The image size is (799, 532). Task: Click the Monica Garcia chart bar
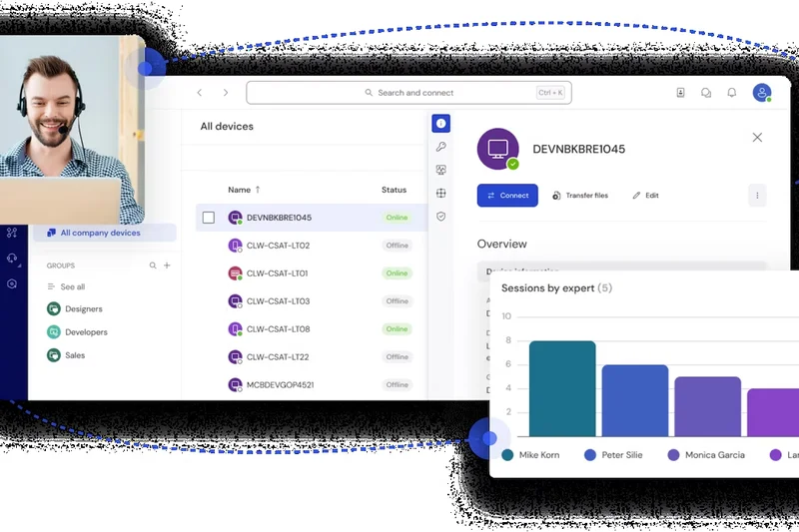708,407
